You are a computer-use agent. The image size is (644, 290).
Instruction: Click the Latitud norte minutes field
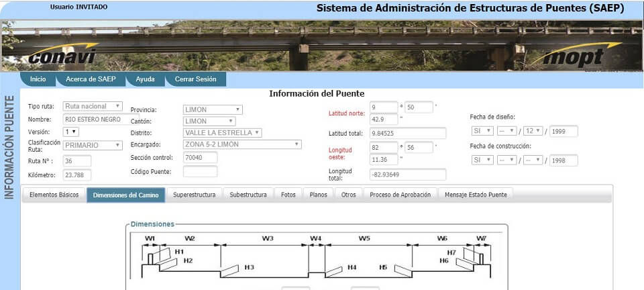[x=419, y=107]
